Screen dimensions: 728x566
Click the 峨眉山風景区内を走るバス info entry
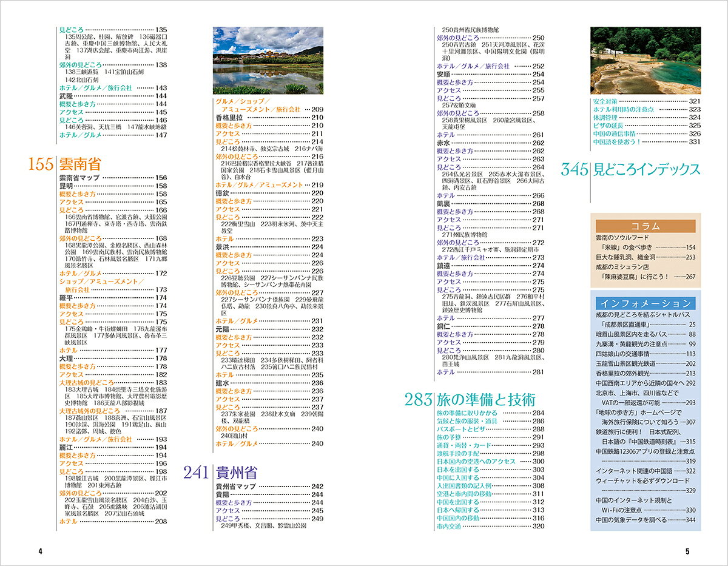point(645,334)
